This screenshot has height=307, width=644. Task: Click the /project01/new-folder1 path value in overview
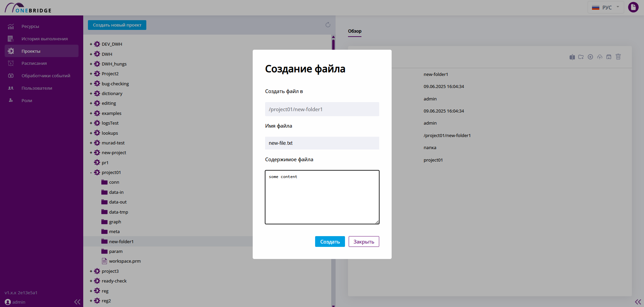click(447, 135)
